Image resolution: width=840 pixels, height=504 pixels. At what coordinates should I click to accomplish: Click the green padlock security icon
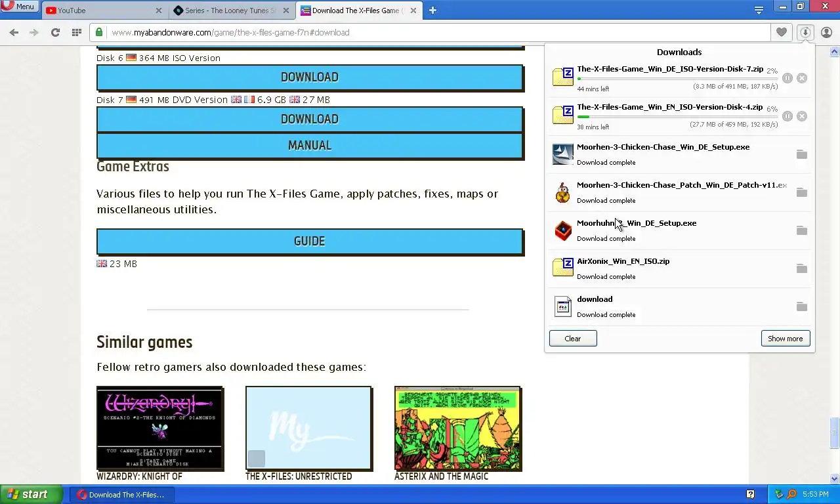click(99, 32)
